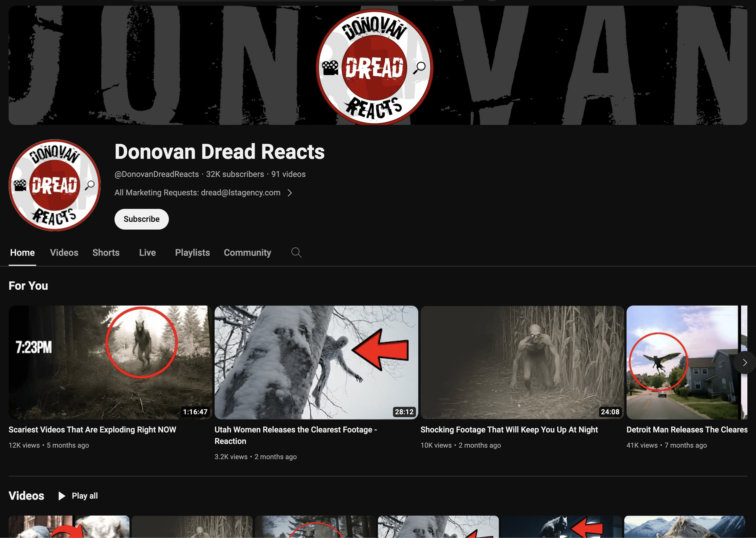Open 'Detroit Man Releases The Clearest' title
This screenshot has height=538, width=756.
coord(687,429)
